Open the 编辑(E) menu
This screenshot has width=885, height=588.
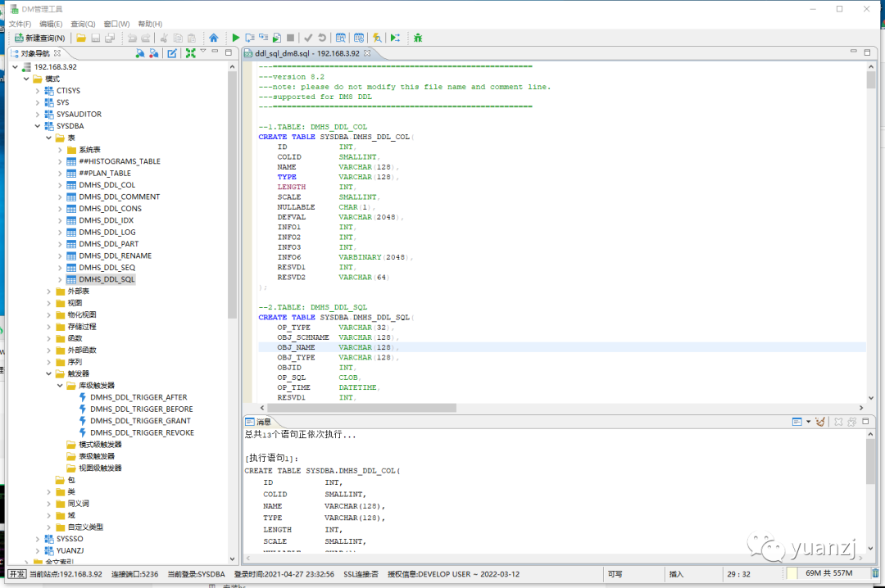click(x=51, y=24)
